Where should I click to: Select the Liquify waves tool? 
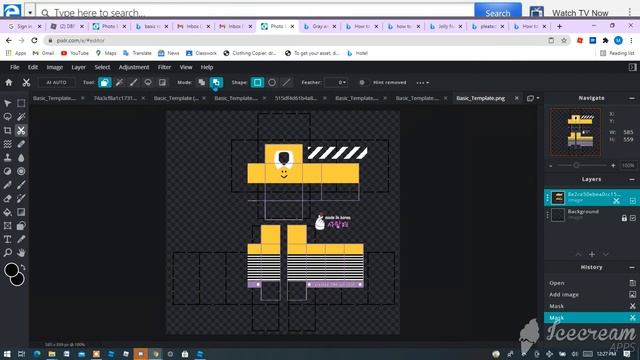[7, 144]
